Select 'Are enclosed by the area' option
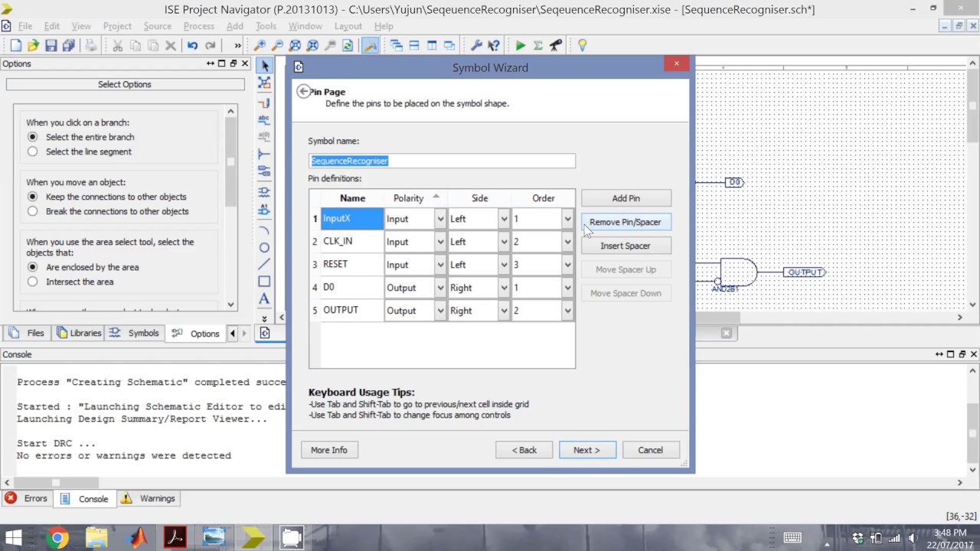This screenshot has height=551, width=980. click(32, 267)
